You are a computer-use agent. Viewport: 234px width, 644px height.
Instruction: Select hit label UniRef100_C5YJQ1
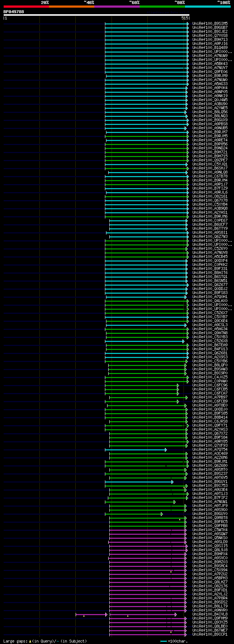click(210, 164)
